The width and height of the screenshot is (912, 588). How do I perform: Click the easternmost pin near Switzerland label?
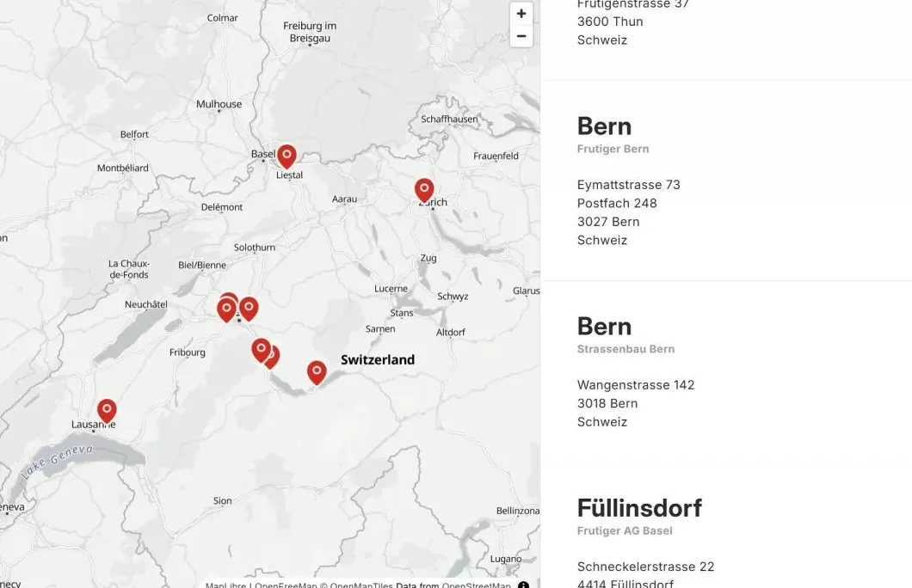tap(317, 371)
